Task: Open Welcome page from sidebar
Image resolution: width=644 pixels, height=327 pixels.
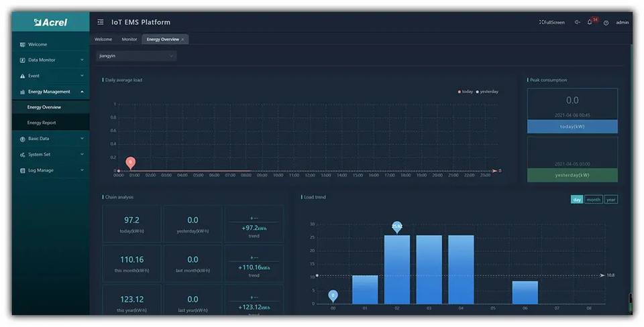Action: click(x=50, y=44)
